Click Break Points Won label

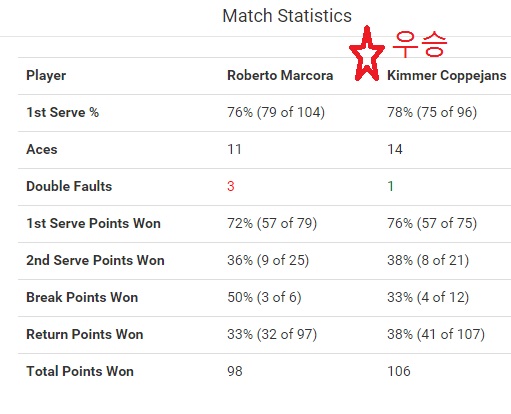pyautogui.click(x=82, y=297)
